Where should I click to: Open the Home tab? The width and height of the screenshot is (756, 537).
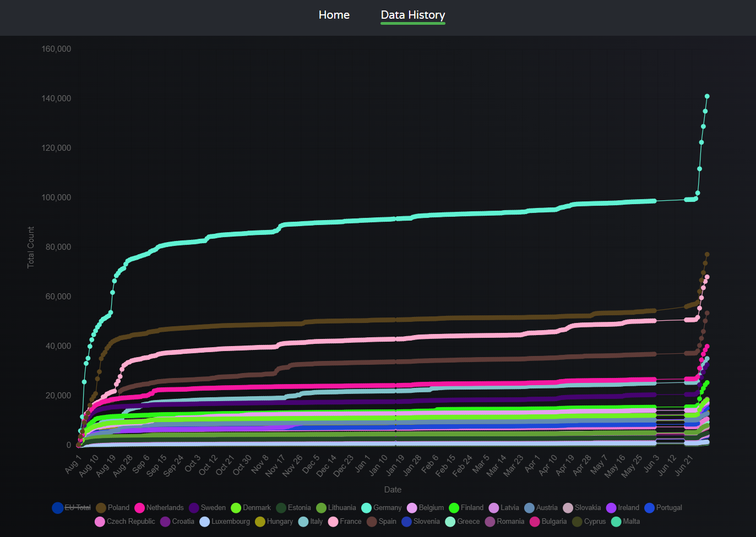pyautogui.click(x=334, y=15)
